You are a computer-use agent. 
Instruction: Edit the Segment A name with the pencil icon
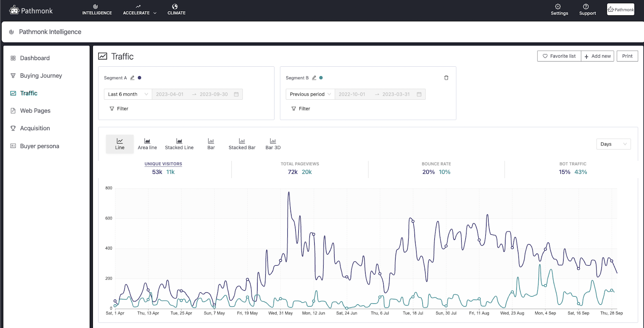point(132,78)
